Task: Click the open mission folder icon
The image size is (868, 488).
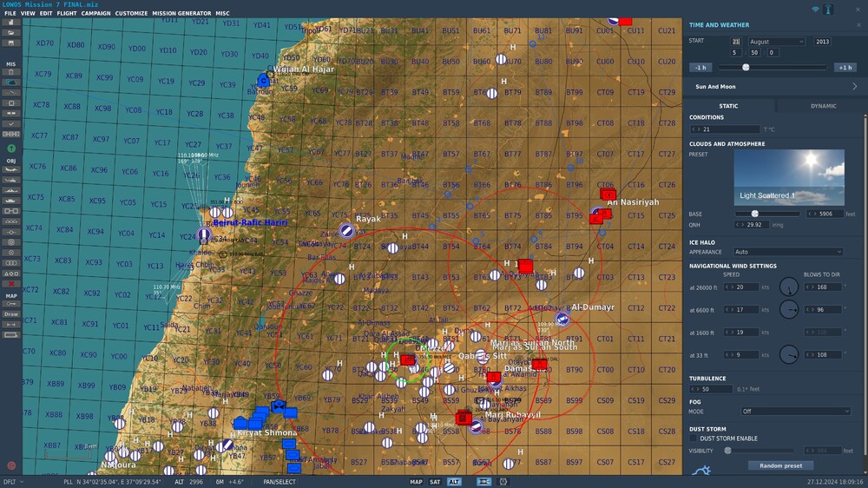Action: pos(10,33)
